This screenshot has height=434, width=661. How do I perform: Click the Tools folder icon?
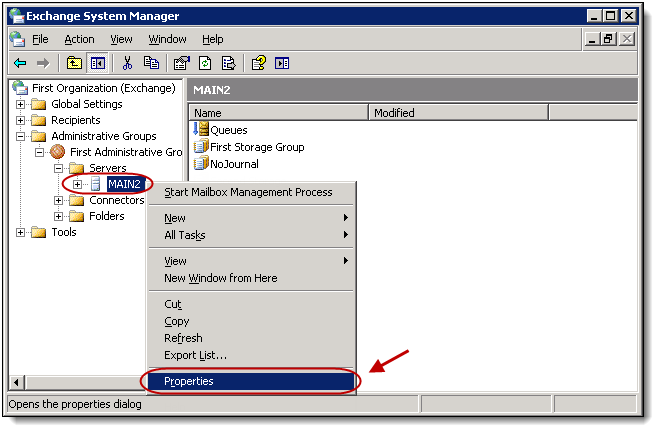pos(38,232)
